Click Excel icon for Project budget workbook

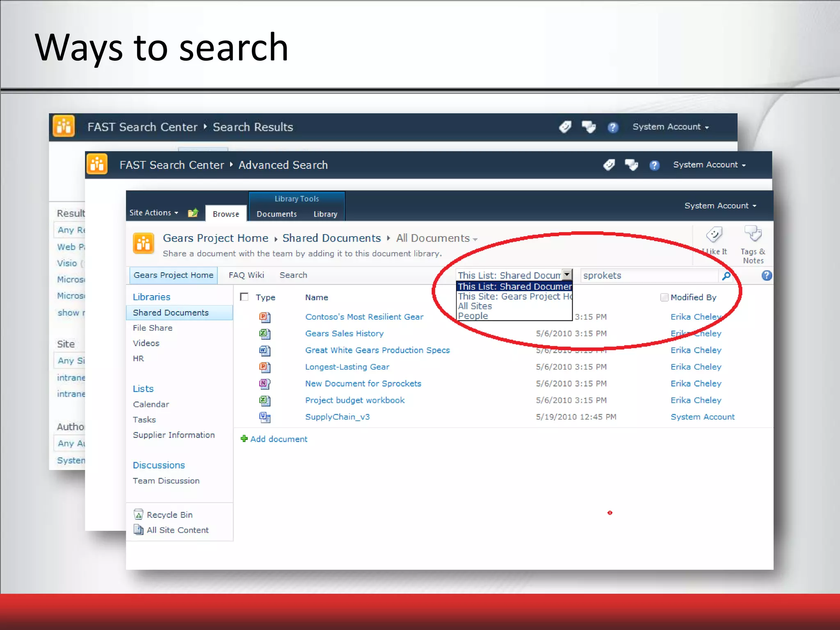point(265,401)
